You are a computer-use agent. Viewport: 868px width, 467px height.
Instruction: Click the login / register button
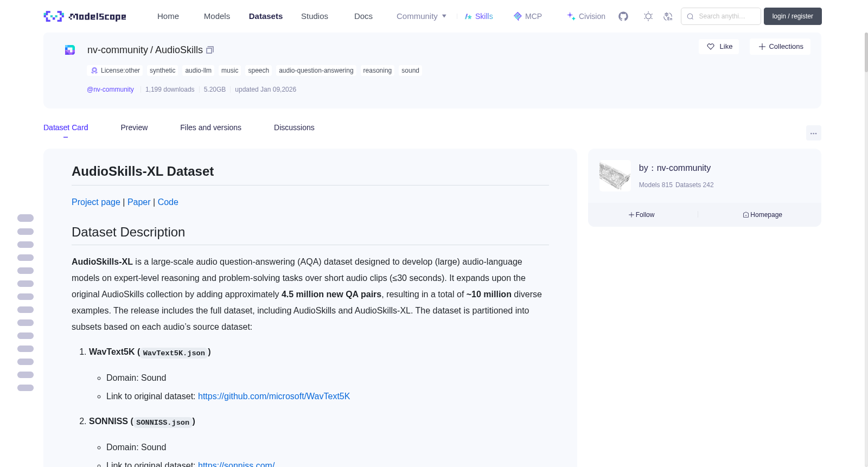pyautogui.click(x=793, y=16)
